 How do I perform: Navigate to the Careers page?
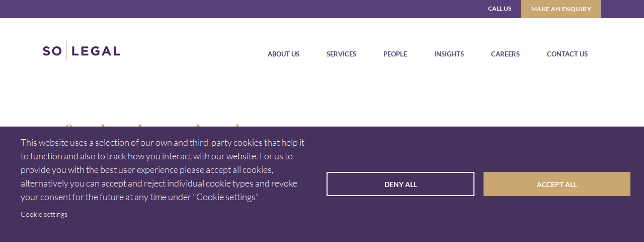coord(505,54)
